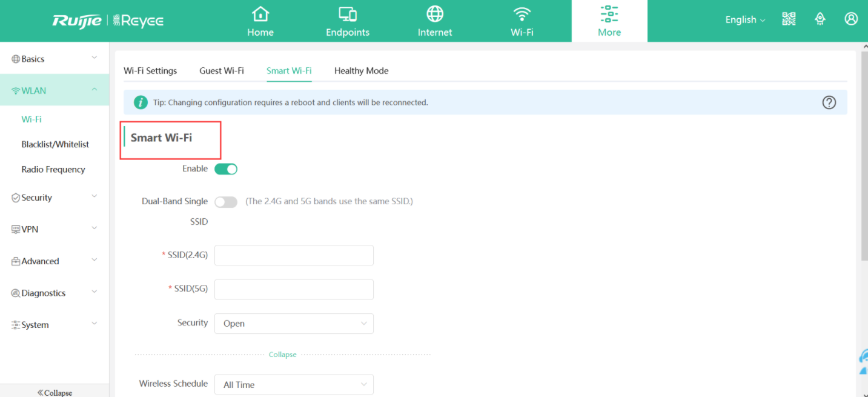Turn on Dual-Band Single SSID toggle
868x397 pixels.
[226, 202]
